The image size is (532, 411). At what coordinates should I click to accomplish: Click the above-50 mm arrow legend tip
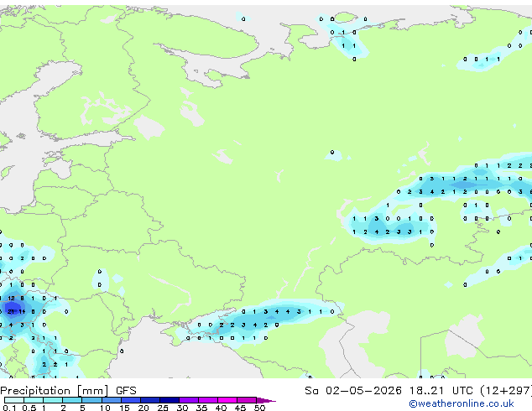pos(266,400)
